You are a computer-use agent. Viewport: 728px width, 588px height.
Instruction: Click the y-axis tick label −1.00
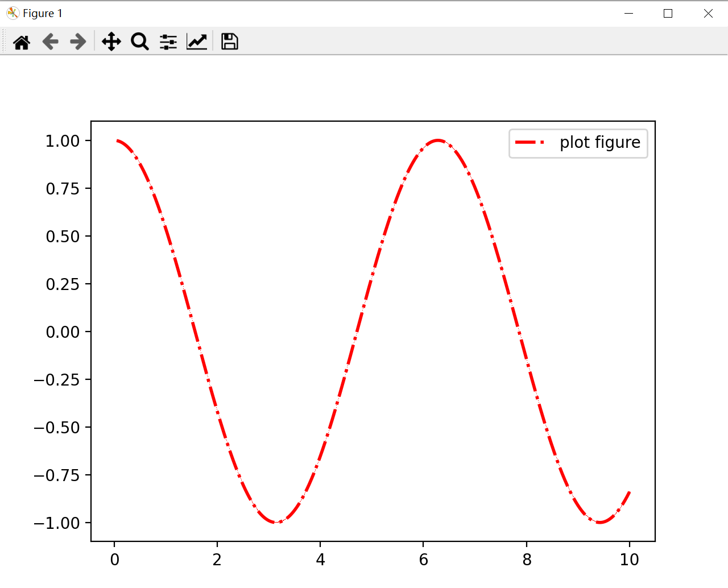pos(57,523)
